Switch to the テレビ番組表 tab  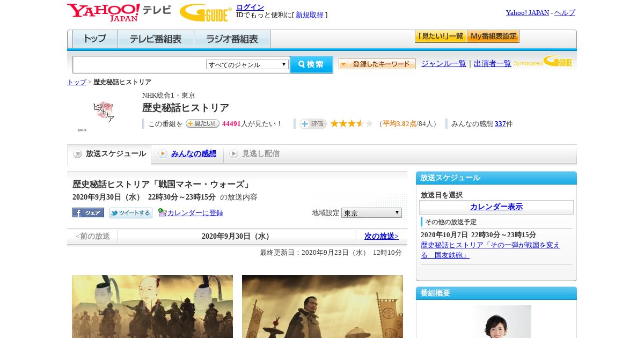[156, 39]
